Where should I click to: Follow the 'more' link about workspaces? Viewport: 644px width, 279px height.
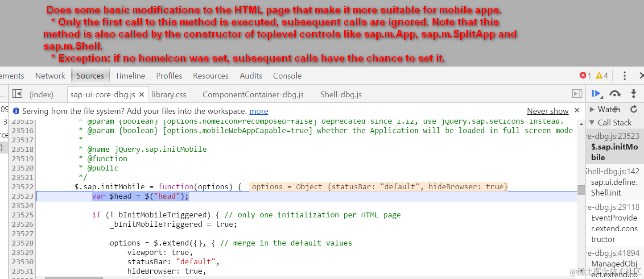pyautogui.click(x=259, y=111)
